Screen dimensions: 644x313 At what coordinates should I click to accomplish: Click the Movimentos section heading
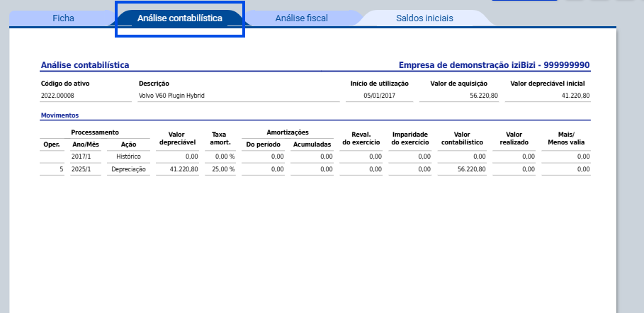[60, 115]
